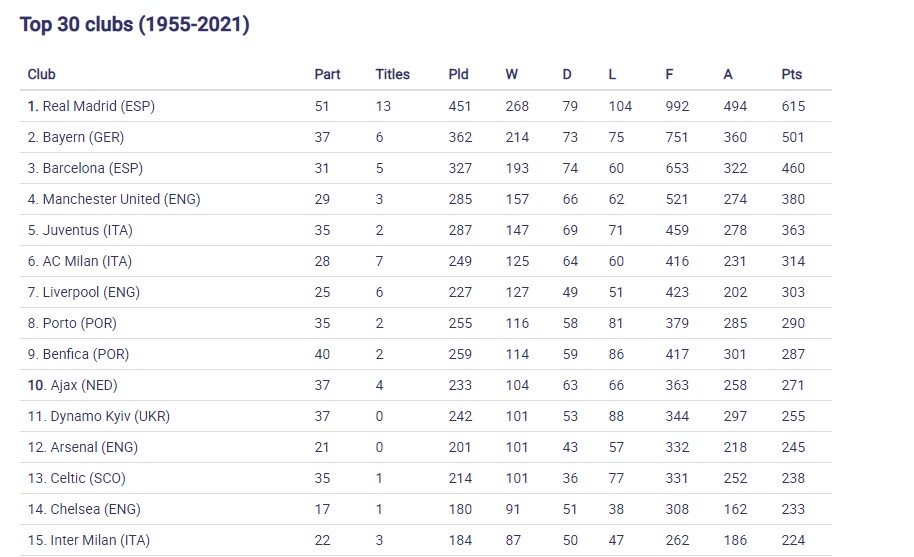Screen dimensions: 914x557
Task: Select AC Milan (ITA) in the list
Action: 87,261
